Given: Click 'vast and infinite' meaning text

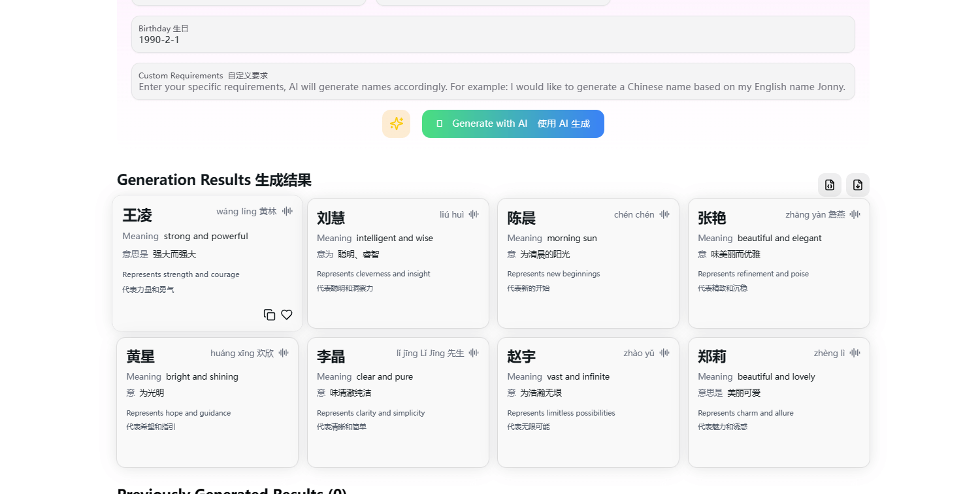Looking at the screenshot, I should pyautogui.click(x=578, y=376).
